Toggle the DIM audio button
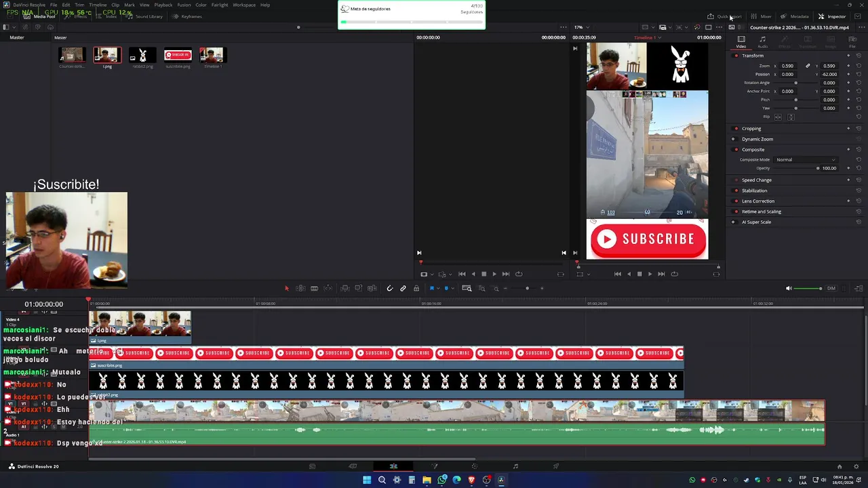This screenshot has width=868, height=488. pos(831,288)
